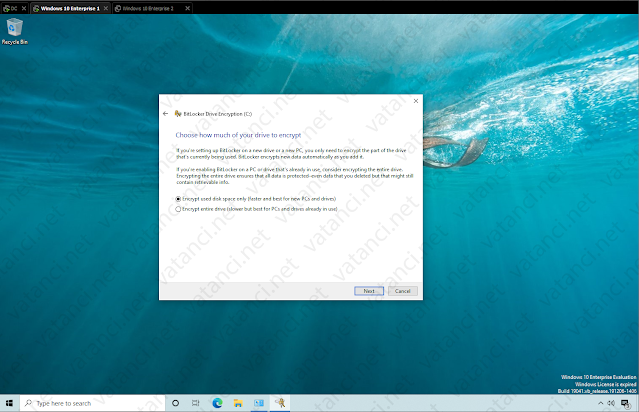Cancel the BitLocker Drive Encryption wizard
This screenshot has height=412, width=639.
coord(403,291)
